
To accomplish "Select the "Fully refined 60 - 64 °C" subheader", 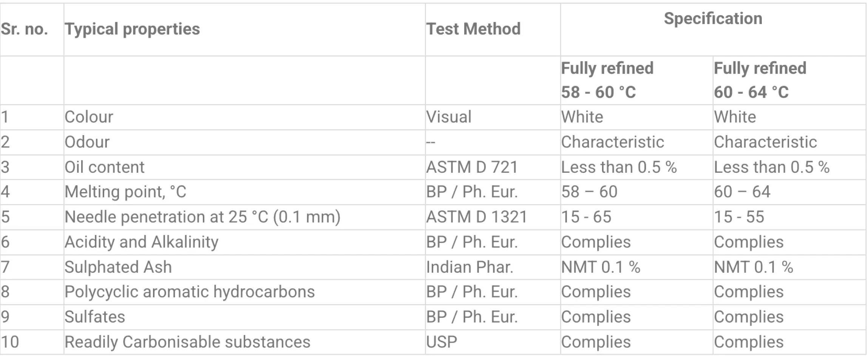I will [760, 80].
